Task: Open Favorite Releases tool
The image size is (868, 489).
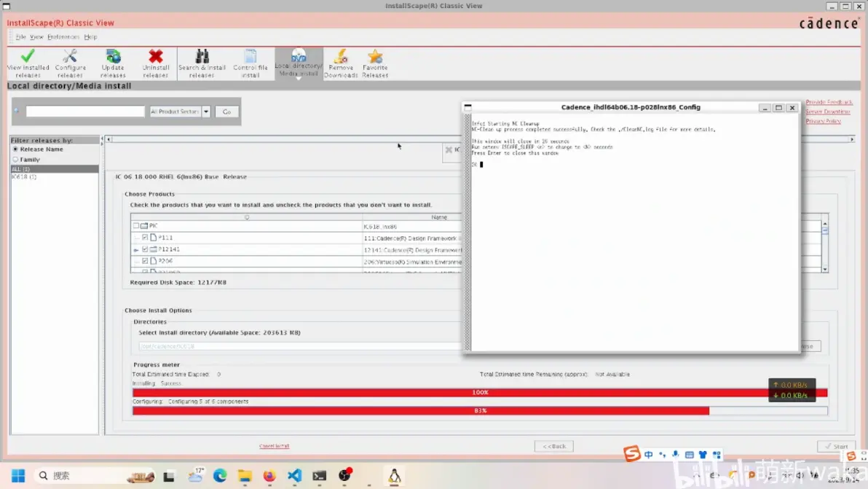Action: [x=375, y=63]
